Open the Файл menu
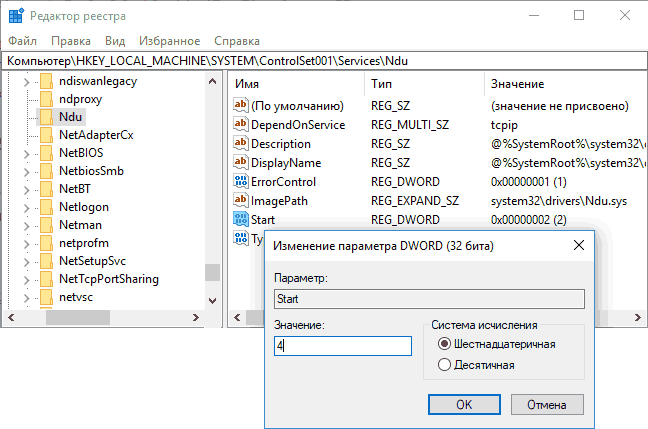Viewport: 648px width, 429px height. tap(22, 41)
